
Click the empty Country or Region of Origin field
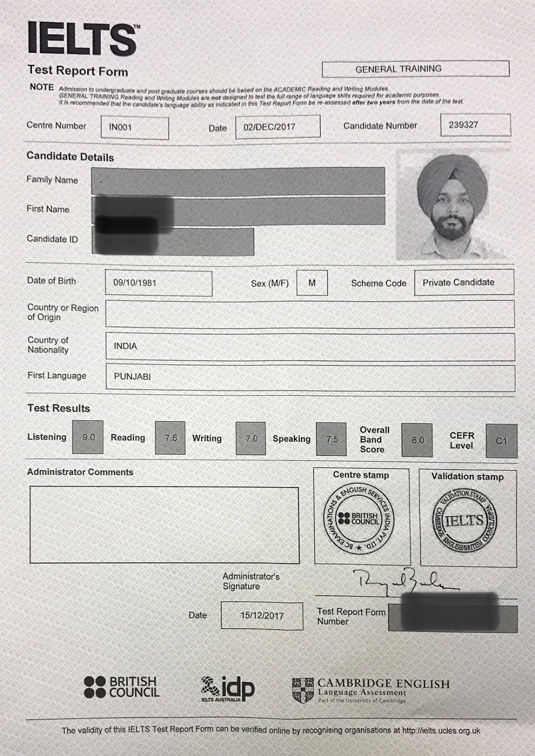[310, 313]
